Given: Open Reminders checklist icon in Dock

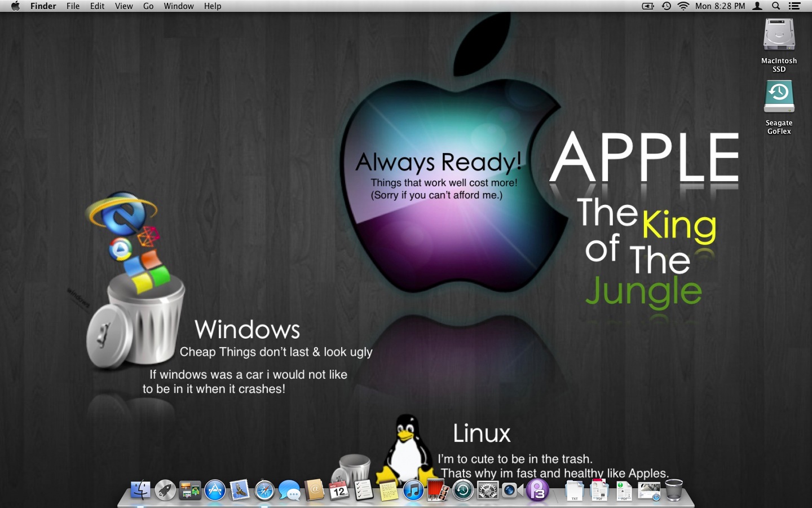Looking at the screenshot, I should [364, 490].
